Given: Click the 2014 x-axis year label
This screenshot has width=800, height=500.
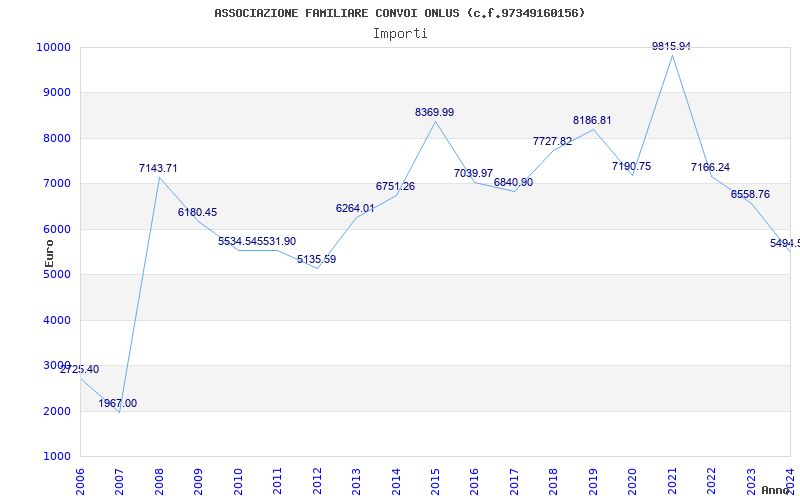Looking at the screenshot, I should [396, 481].
